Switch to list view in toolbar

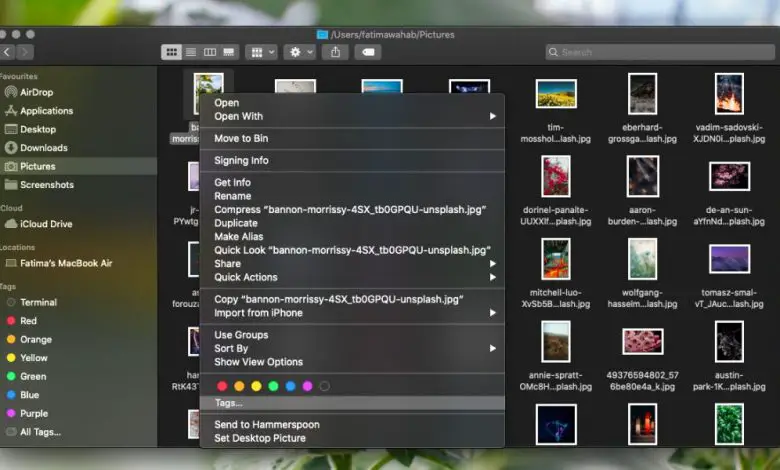[190, 51]
